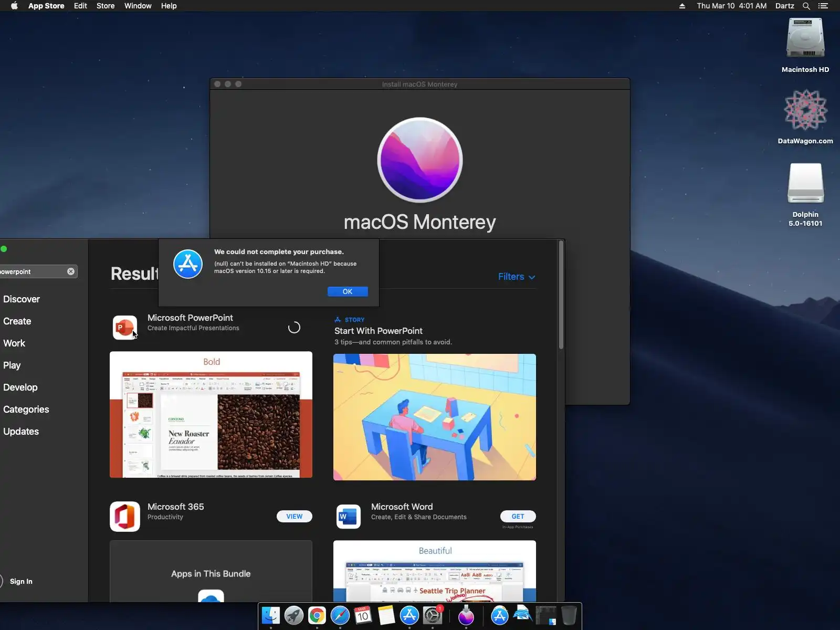Select the Macintosh HD desktop drive

[805, 46]
